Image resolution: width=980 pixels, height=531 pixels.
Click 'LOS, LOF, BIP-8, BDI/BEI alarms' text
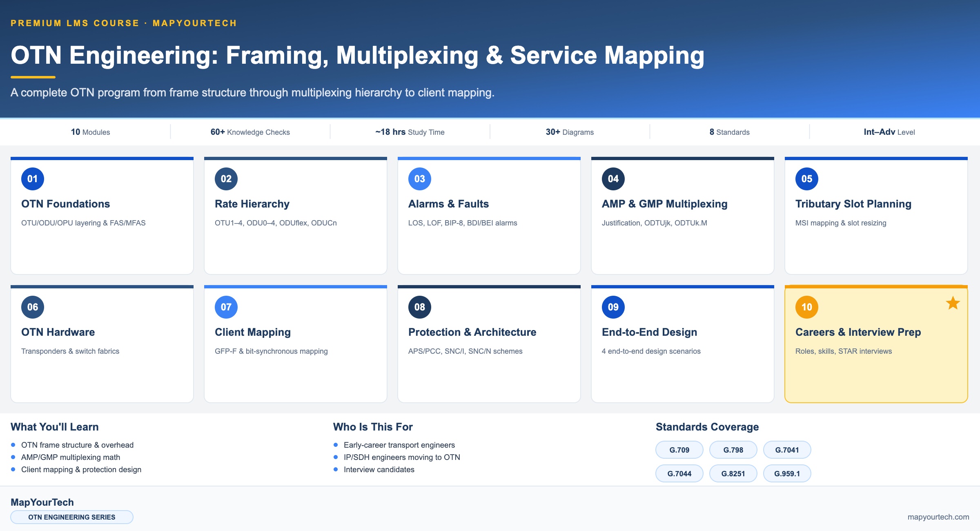(463, 223)
